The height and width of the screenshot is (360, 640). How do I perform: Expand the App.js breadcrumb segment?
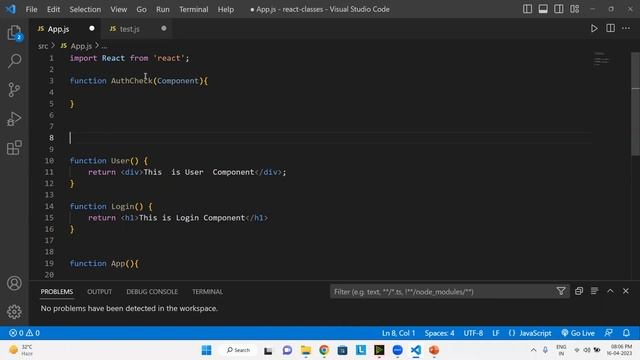(81, 46)
